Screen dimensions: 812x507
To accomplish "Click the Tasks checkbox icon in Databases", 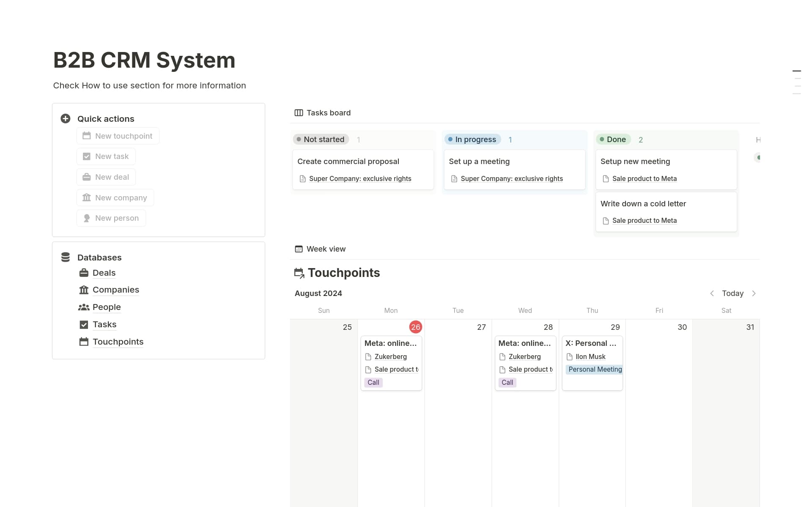I will pyautogui.click(x=84, y=324).
